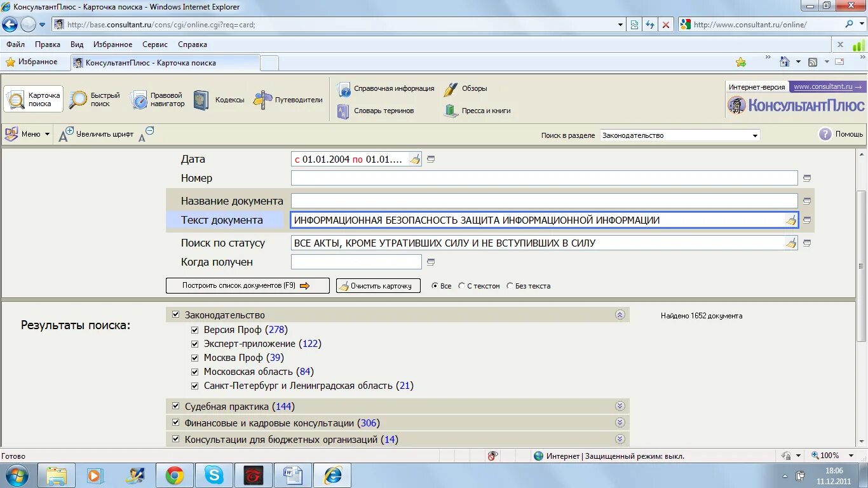Expand the Судебная практика section
The image size is (868, 488).
(620, 406)
